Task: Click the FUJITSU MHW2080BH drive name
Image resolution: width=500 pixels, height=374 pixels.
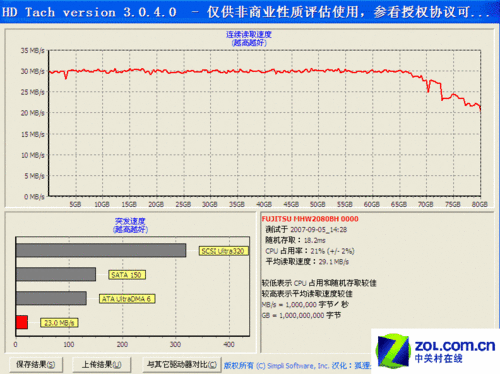Action: click(310, 219)
